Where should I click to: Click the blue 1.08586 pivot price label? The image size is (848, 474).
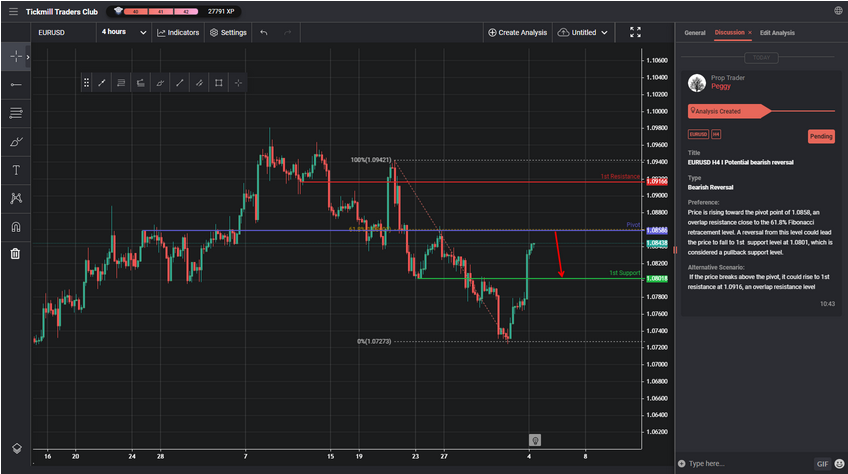pyautogui.click(x=657, y=231)
